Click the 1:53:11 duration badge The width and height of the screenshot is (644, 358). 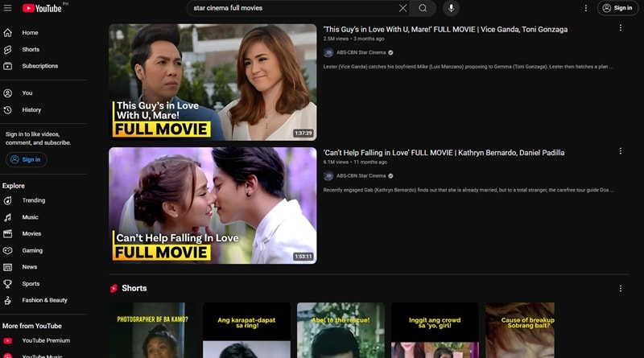(x=303, y=257)
